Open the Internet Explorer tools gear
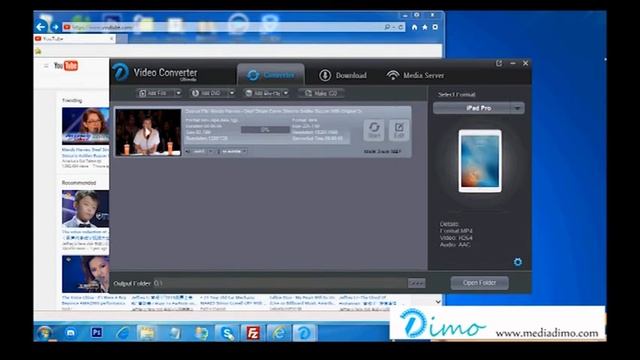 (435, 27)
